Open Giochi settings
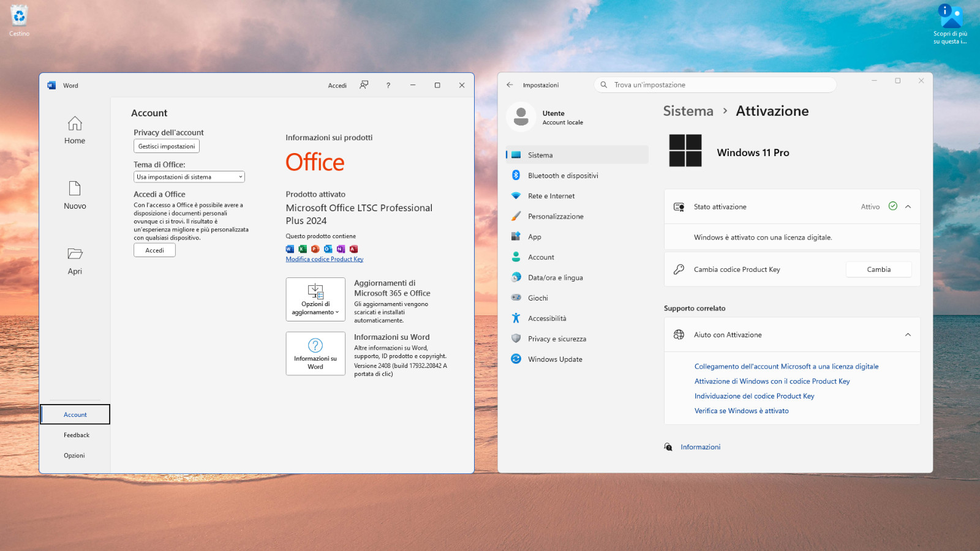 click(577, 298)
